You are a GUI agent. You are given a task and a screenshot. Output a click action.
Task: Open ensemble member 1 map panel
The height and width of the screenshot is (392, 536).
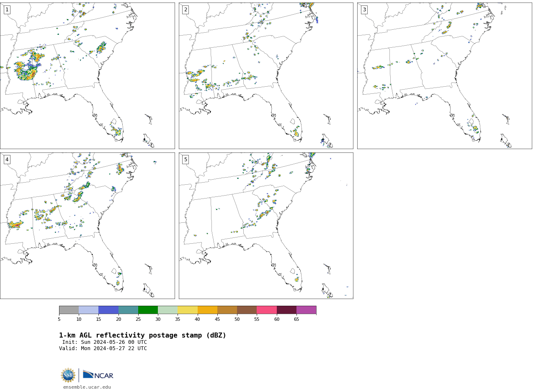click(x=87, y=76)
